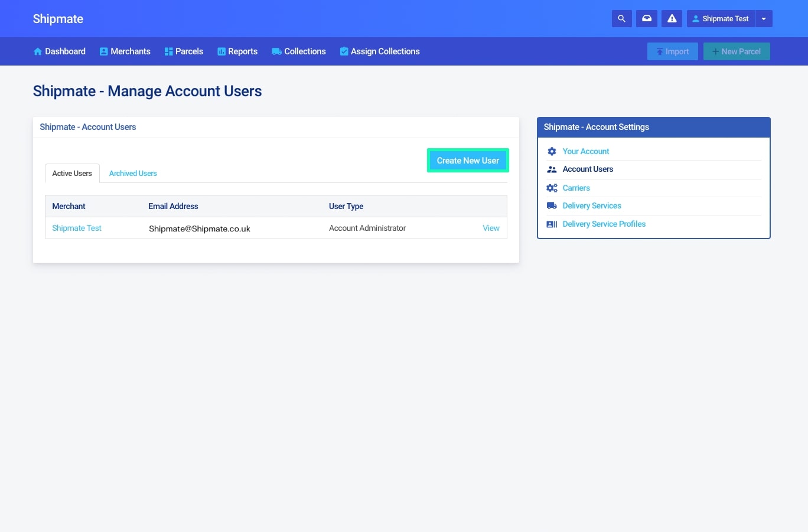
Task: Open the inbox tray icon in header
Action: click(x=647, y=19)
